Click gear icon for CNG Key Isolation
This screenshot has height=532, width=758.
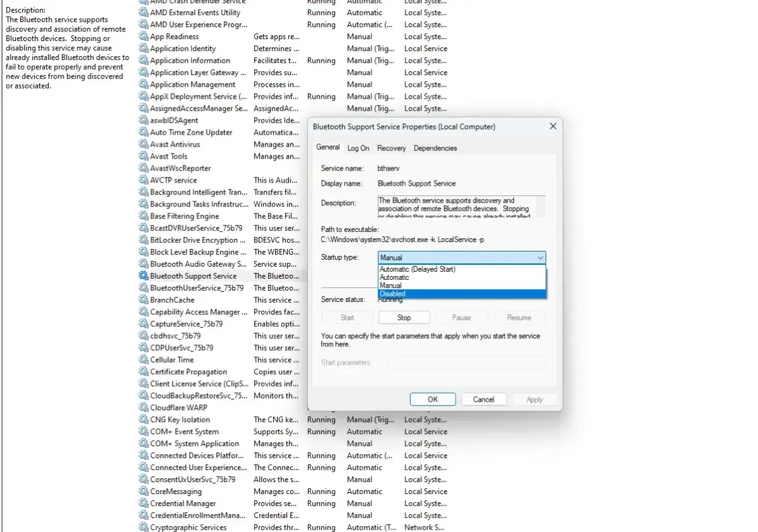(144, 420)
